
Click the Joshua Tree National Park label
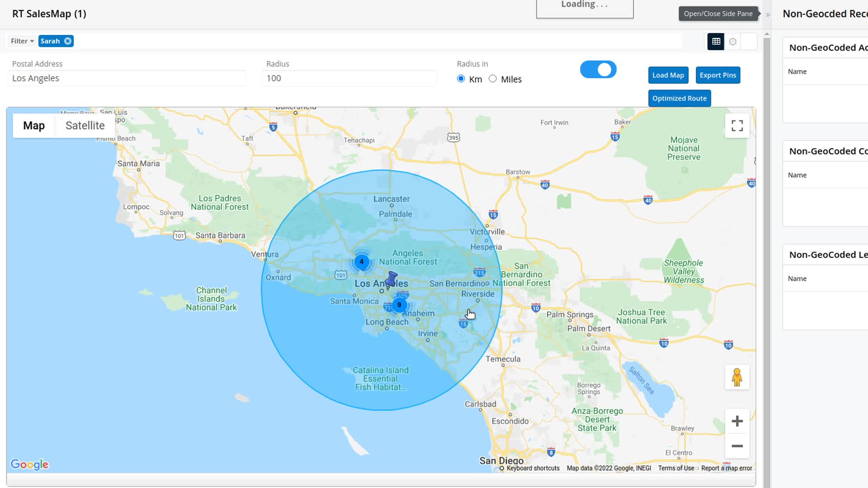(x=642, y=316)
